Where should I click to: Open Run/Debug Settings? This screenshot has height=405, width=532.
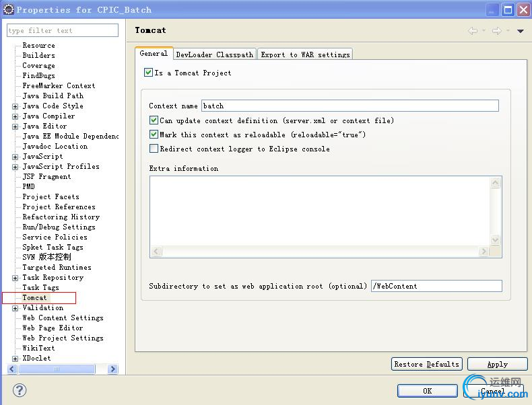59,227
